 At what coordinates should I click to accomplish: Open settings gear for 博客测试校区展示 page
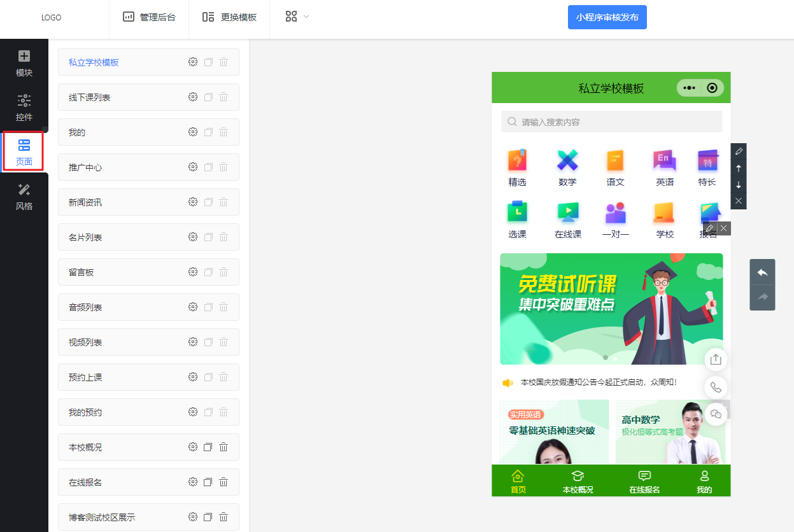tap(193, 517)
